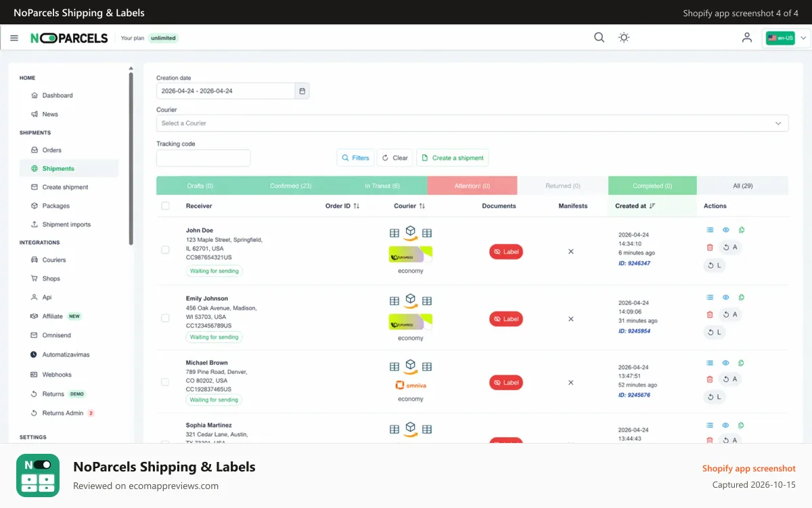Expand the Select a Courier dropdown
Viewport: 812px width, 508px height.
pos(472,123)
